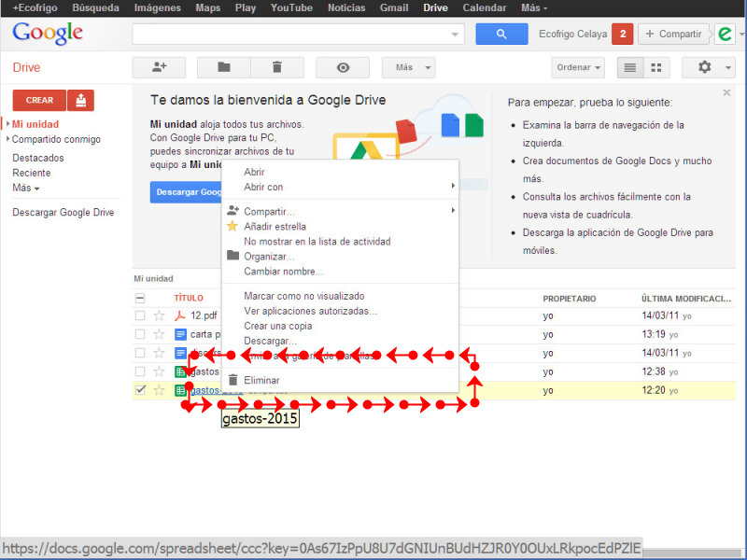Click the trash toolbar icon

click(277, 67)
